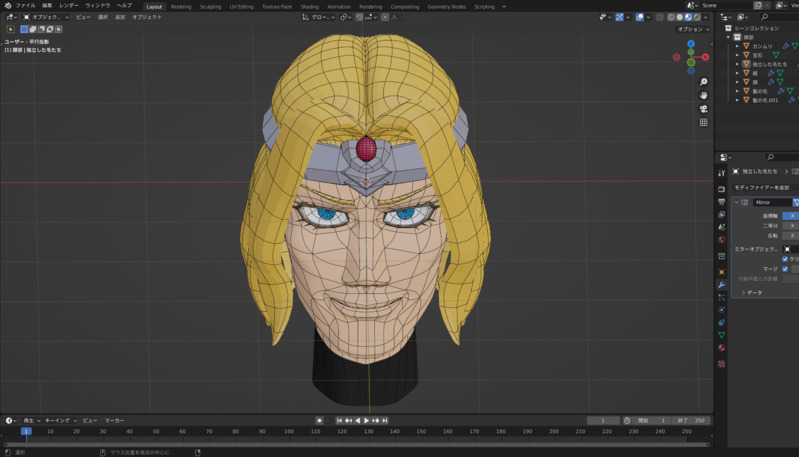Toggle the Mirror merge checkbox
Viewport: 799px width, 457px height.
pos(785,269)
